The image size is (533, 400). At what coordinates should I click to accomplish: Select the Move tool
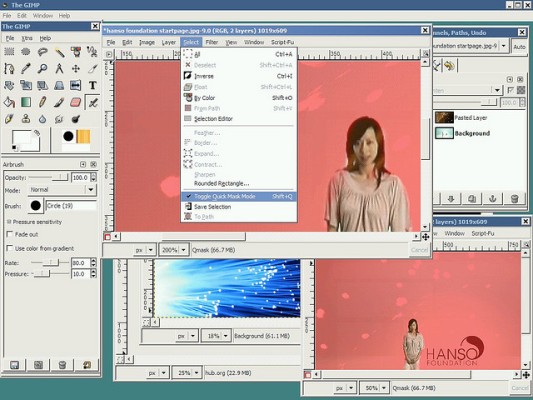(x=75, y=68)
